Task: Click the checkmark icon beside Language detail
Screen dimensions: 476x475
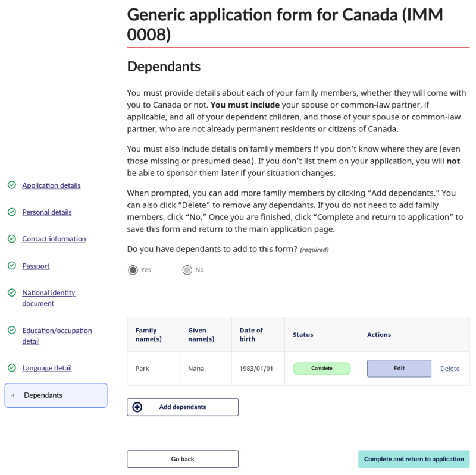Action: coord(12,368)
